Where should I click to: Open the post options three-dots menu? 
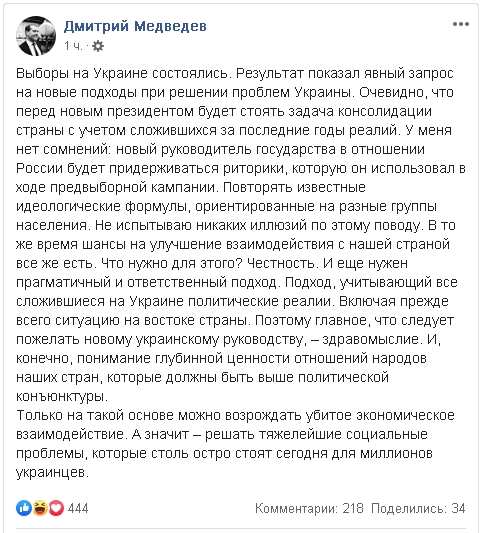click(461, 24)
